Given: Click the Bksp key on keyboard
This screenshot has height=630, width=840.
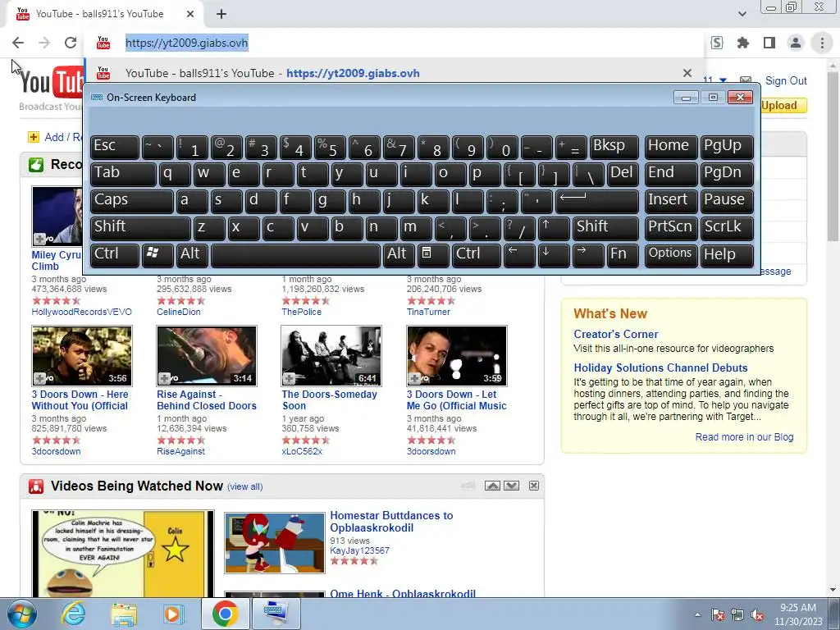Looking at the screenshot, I should coord(614,147).
